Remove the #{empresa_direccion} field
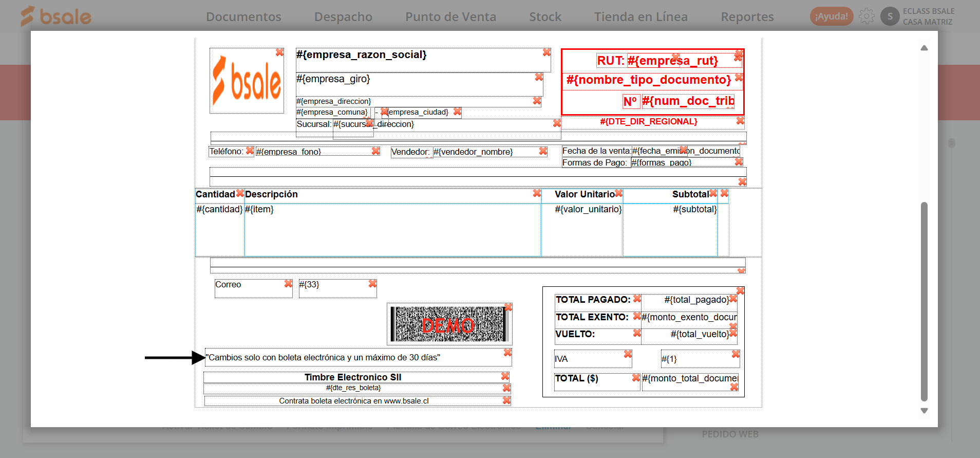 pos(537,101)
